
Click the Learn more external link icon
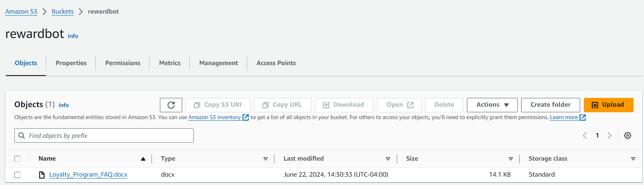583,117
